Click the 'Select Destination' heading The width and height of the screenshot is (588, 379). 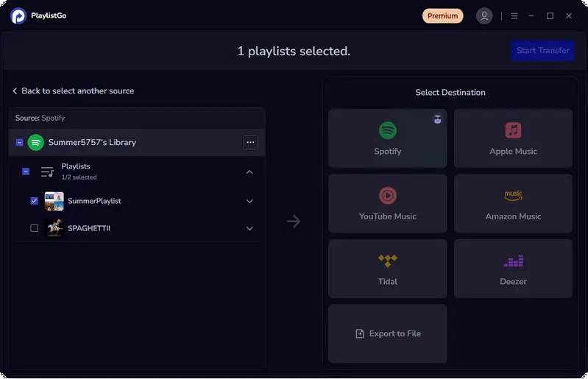click(x=450, y=93)
